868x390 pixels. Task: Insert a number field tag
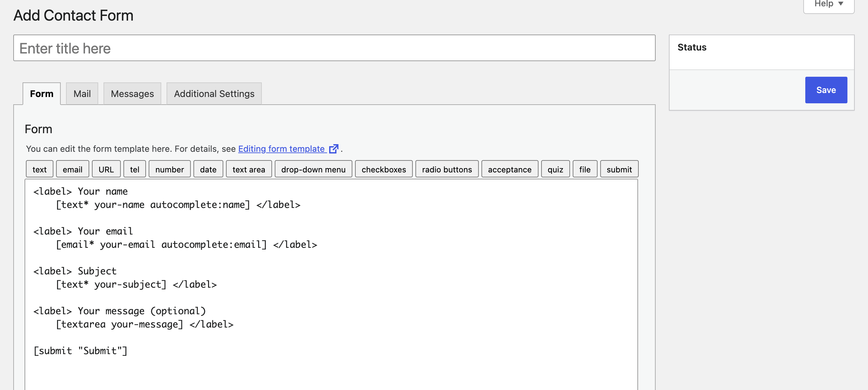pyautogui.click(x=170, y=169)
